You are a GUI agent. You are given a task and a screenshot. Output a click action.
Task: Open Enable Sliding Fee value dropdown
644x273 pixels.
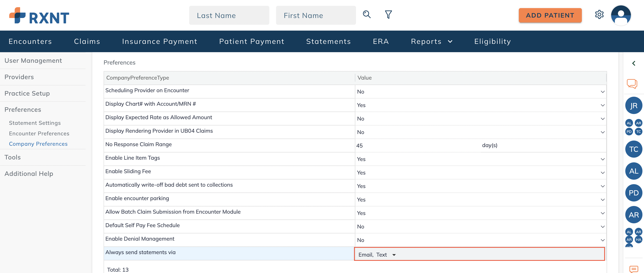pos(481,172)
